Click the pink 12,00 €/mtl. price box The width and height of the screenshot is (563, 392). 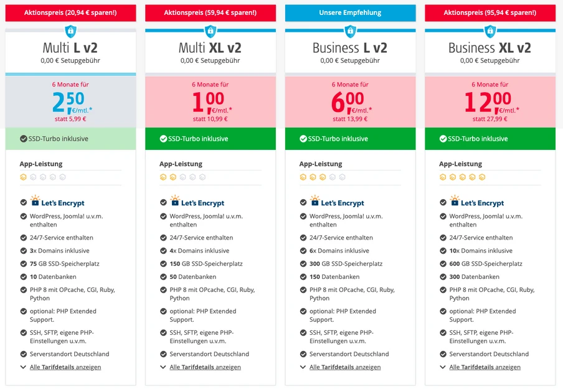(490, 102)
